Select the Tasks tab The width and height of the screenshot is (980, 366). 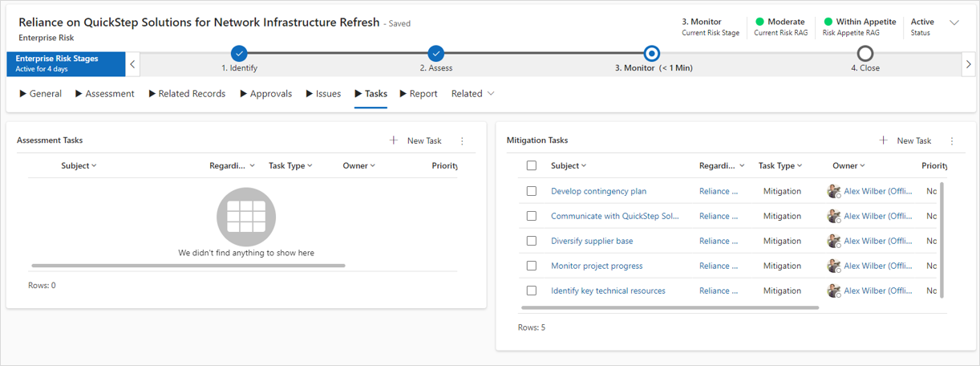tap(371, 94)
